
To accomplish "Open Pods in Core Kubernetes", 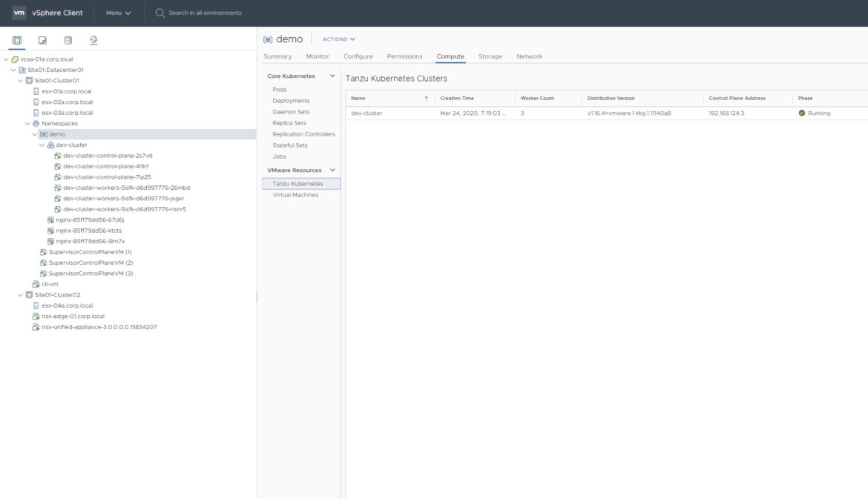I will [280, 90].
